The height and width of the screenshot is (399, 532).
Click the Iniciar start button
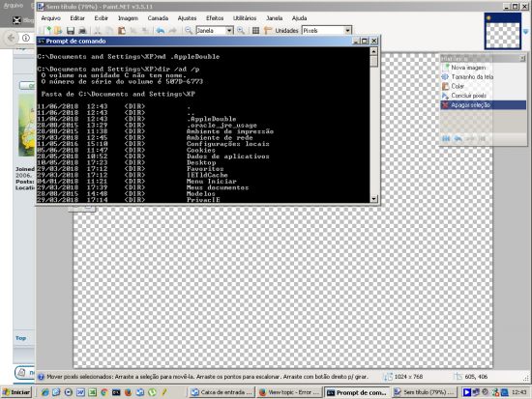click(x=15, y=392)
